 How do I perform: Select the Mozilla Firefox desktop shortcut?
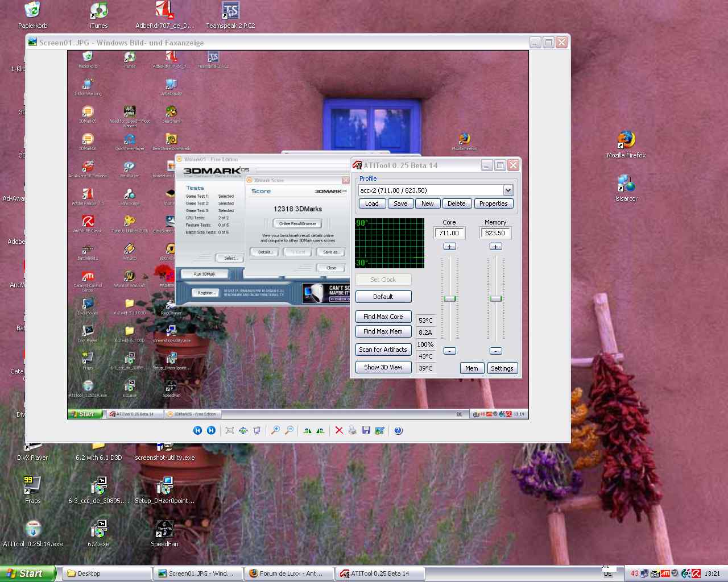tap(626, 144)
